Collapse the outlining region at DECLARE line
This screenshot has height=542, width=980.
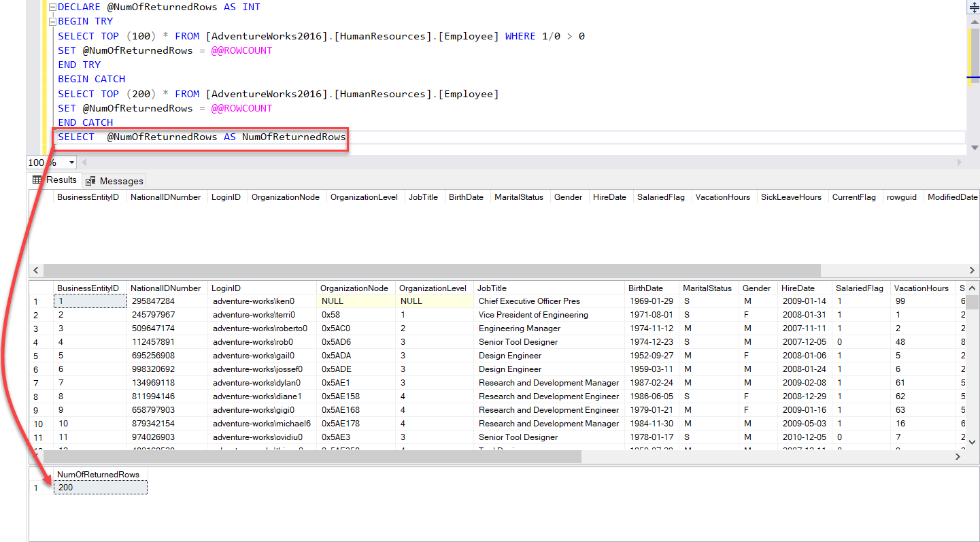click(52, 7)
